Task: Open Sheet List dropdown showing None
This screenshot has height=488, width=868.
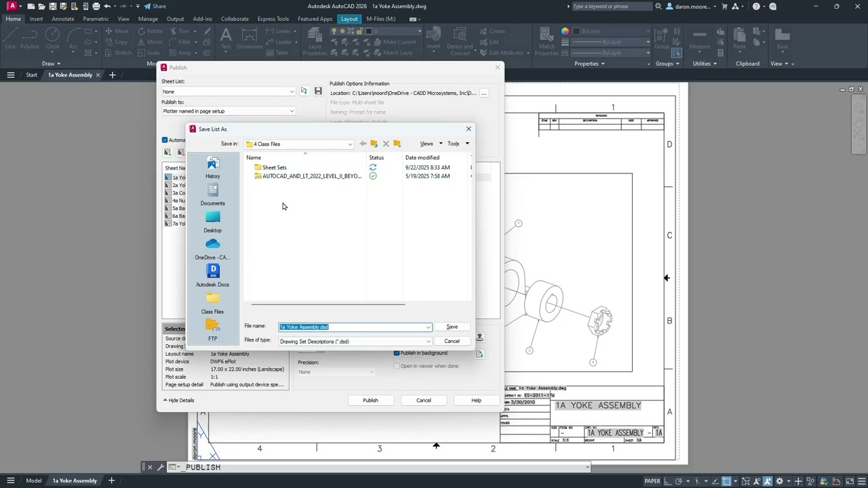Action: [x=228, y=91]
